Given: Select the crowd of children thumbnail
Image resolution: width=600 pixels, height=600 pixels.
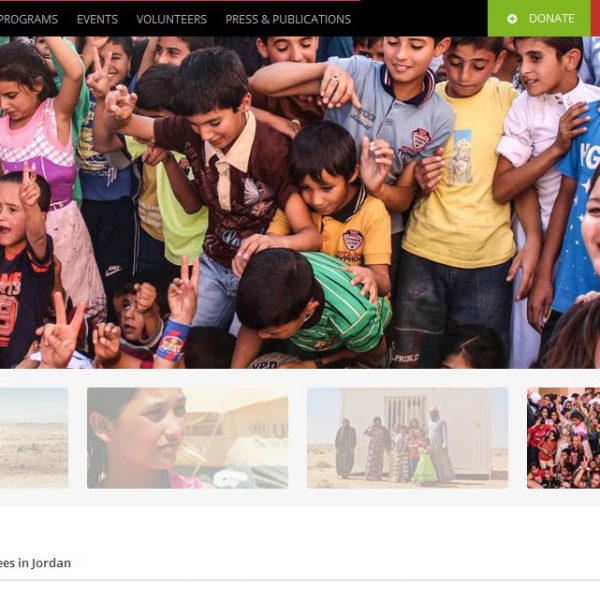Looking at the screenshot, I should click(x=563, y=438).
